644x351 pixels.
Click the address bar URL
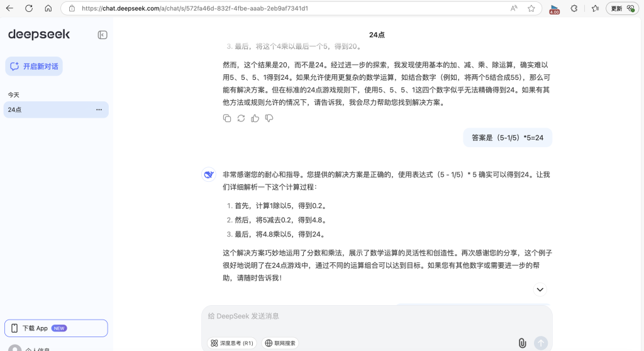click(195, 8)
